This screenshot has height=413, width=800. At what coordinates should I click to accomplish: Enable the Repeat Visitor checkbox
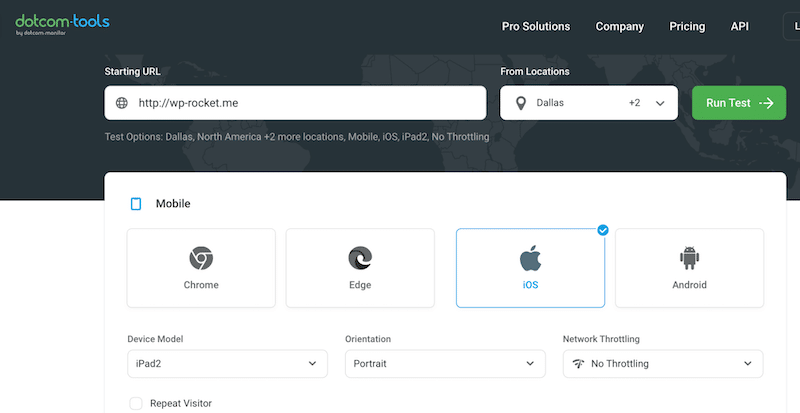pos(136,403)
